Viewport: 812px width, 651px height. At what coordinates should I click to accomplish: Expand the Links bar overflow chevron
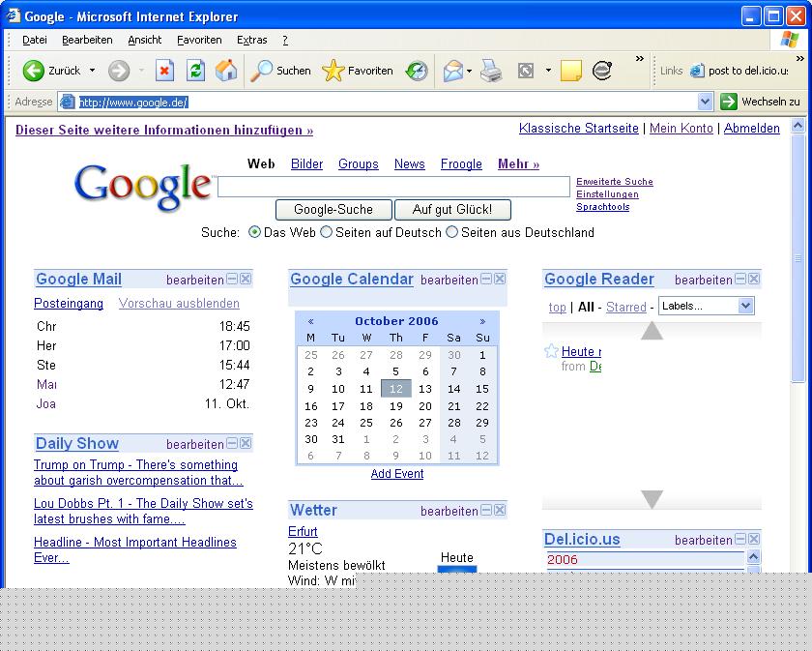(800, 59)
